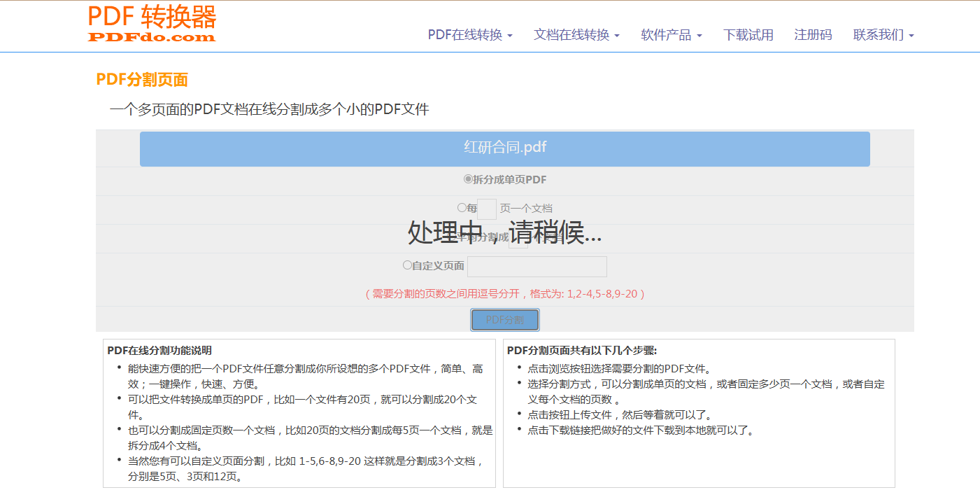Select the 自定义页面 radio option
This screenshot has height=490, width=980.
pyautogui.click(x=407, y=265)
